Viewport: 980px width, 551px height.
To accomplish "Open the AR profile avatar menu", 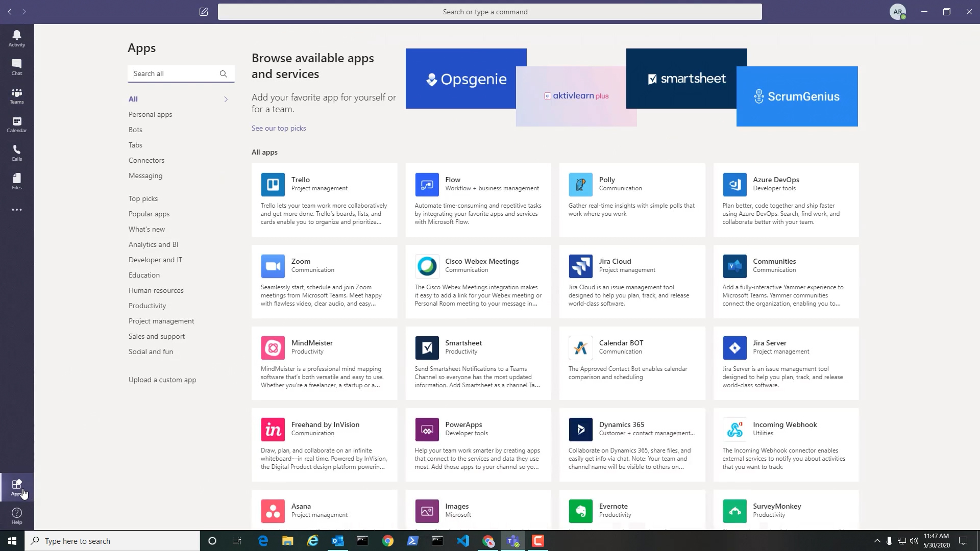I will (897, 12).
